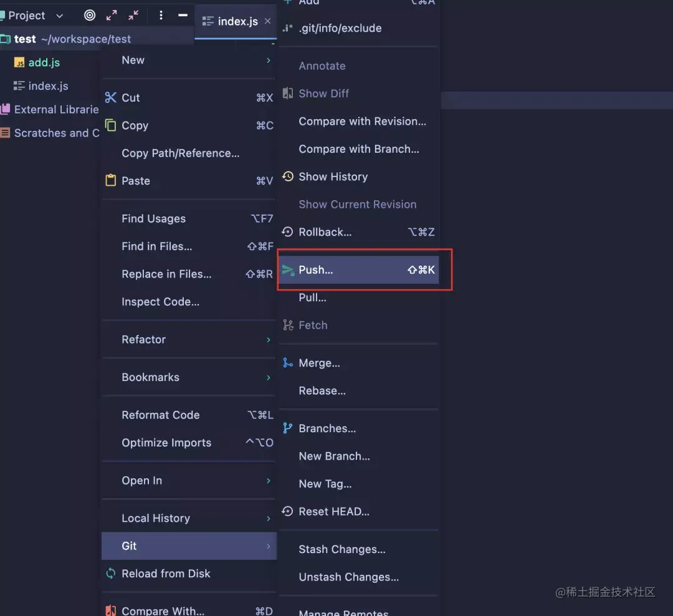This screenshot has height=616, width=673.
Task: Expand the Bookmarks submenu
Action: click(189, 377)
